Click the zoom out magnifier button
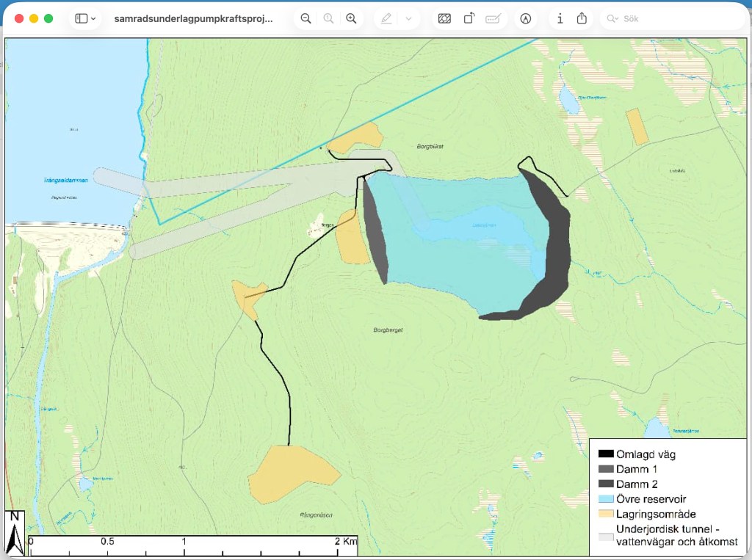 (305, 18)
